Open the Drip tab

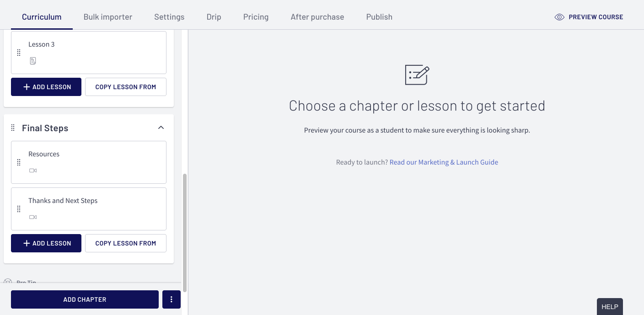(x=214, y=16)
